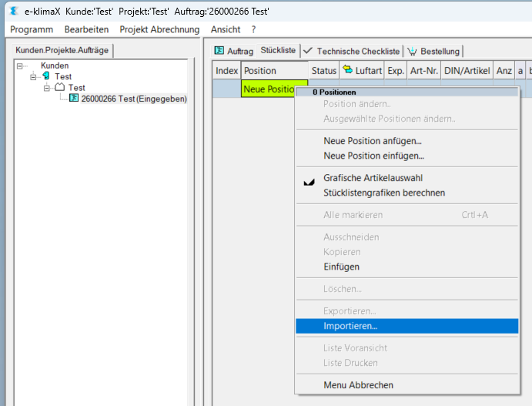
Task: Select Importieren... in the context menu
Action: coord(407,326)
